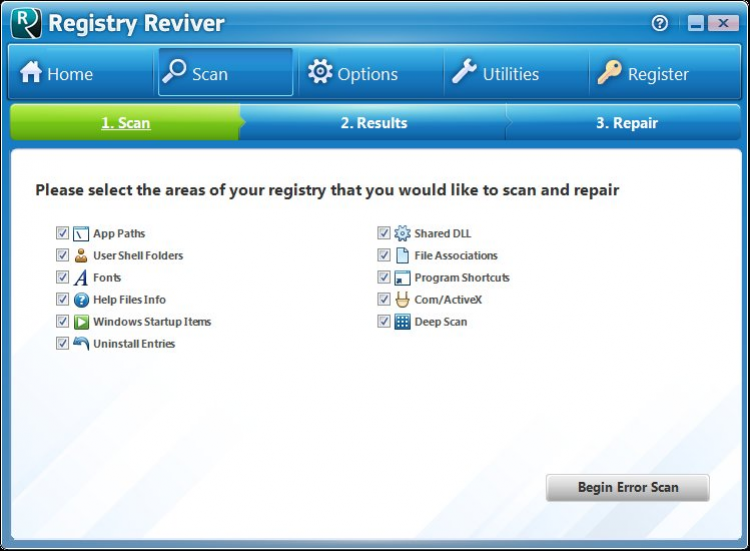Click the Com/ActiveX label
Viewport: 750px width, 551px height.
click(448, 299)
